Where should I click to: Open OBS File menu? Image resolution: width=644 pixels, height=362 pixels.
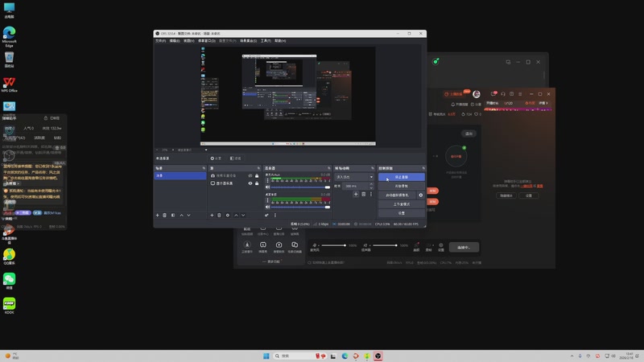pos(160,41)
